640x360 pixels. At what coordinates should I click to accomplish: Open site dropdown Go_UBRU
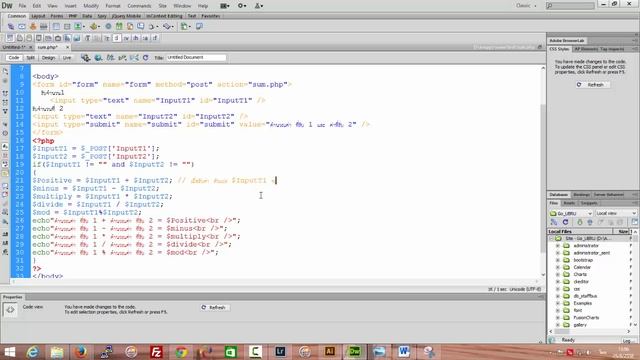[x=571, y=213]
